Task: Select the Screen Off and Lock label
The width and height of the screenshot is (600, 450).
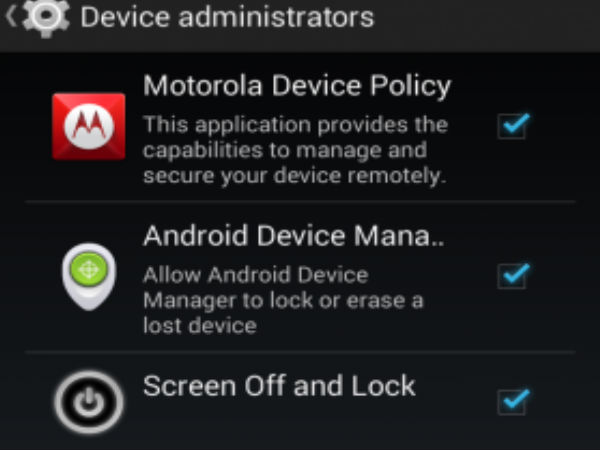Action: tap(279, 386)
